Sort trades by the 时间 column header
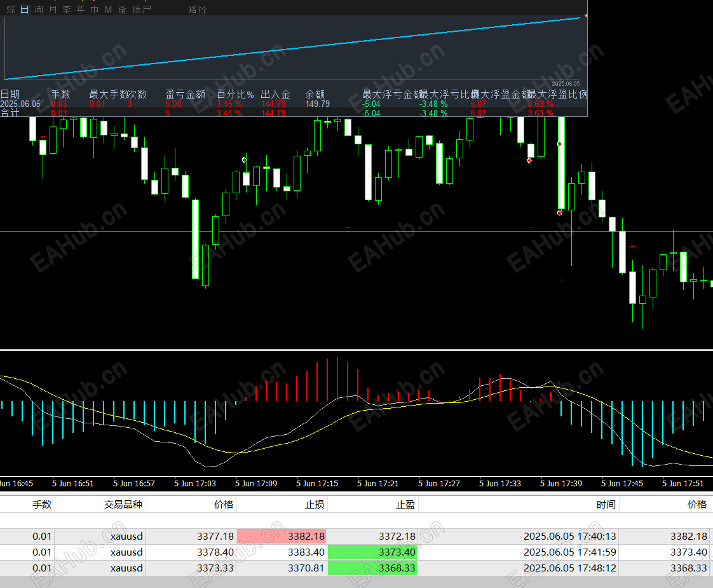713x588 pixels. pos(606,504)
